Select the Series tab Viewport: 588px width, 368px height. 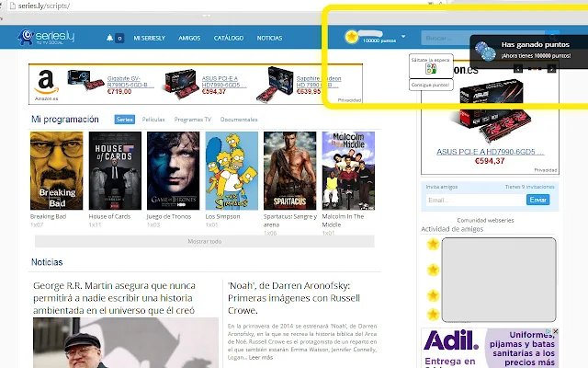pos(125,120)
